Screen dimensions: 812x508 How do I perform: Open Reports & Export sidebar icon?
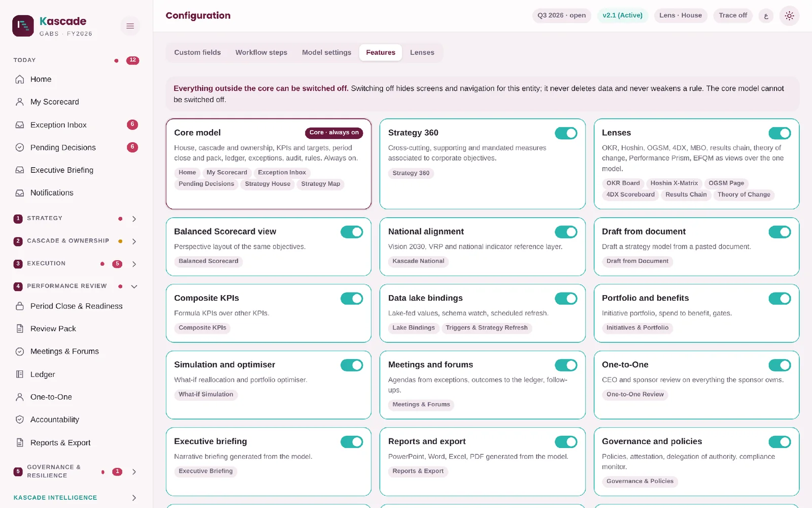[x=20, y=442]
